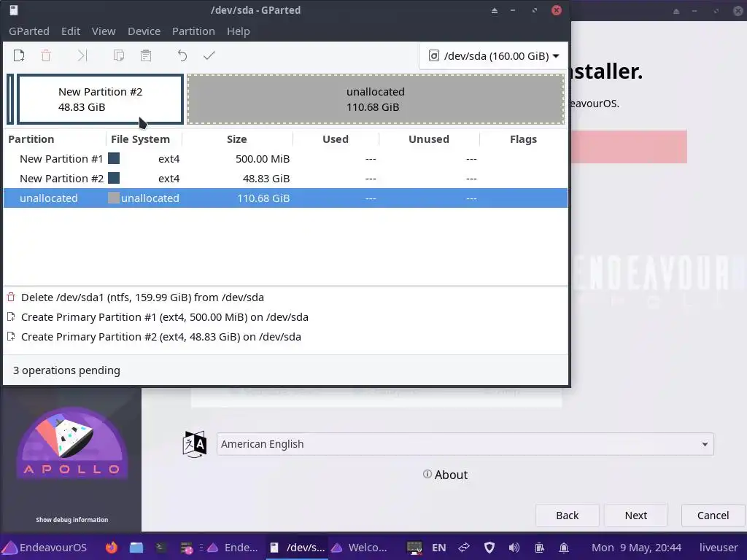Click the keep-above arrow button in the GParted title bar

pos(495,10)
